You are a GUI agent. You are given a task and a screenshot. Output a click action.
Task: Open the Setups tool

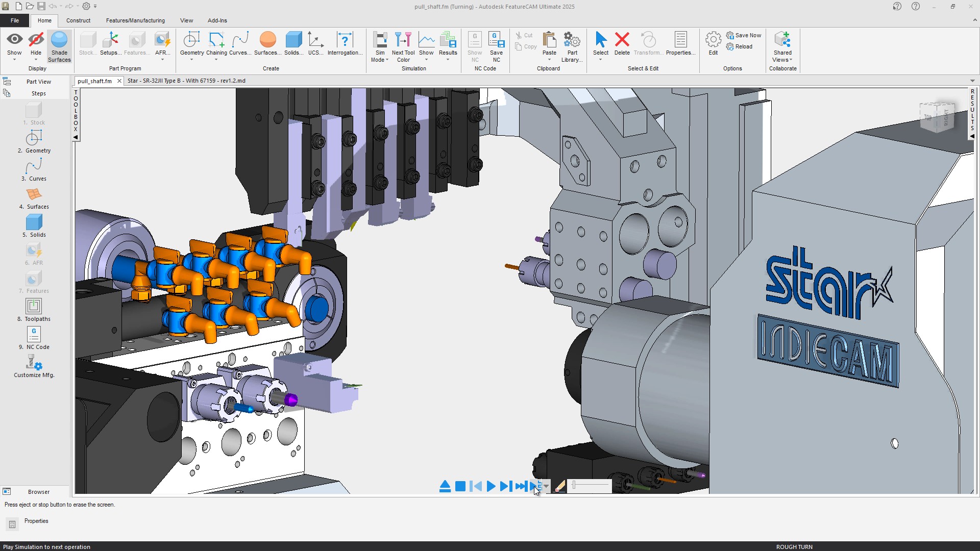point(110,43)
